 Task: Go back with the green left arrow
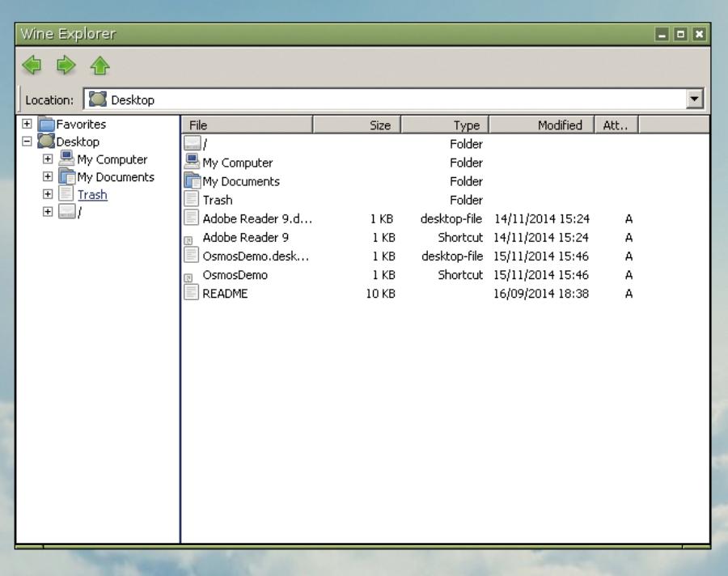click(x=32, y=65)
